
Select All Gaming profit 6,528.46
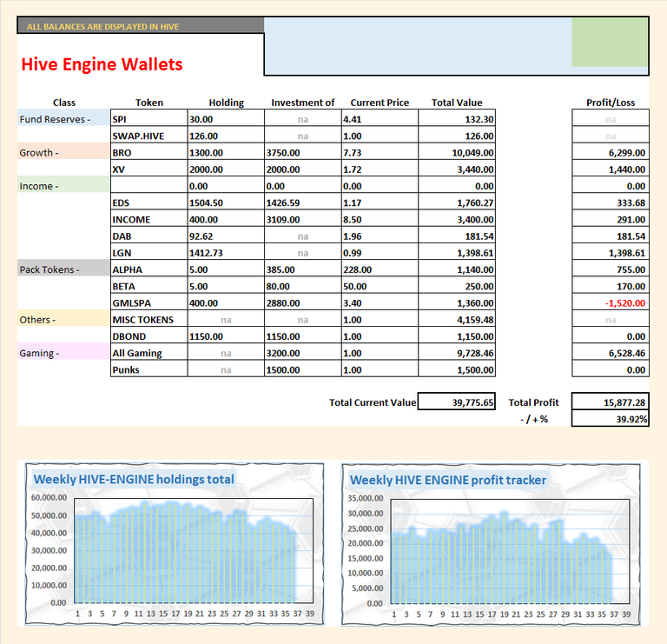(611, 353)
